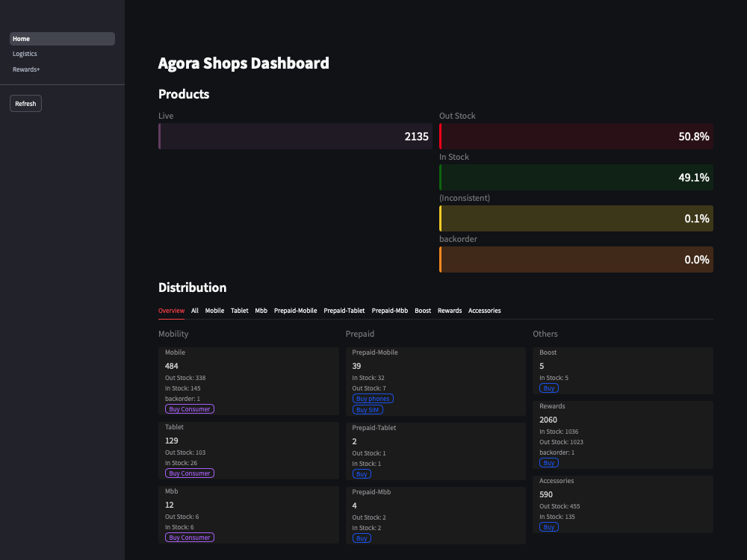The width and height of the screenshot is (747, 560).
Task: Open the Rewards+ sidebar page
Action: (26, 69)
